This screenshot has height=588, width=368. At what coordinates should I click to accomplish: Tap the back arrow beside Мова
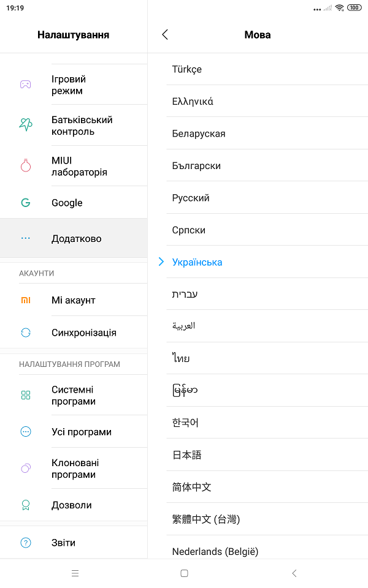pyautogui.click(x=165, y=34)
